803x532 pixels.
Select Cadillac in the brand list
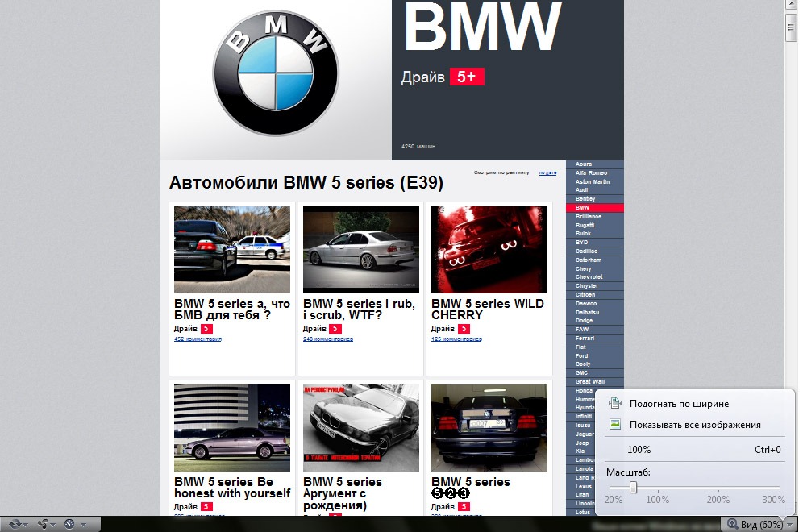tap(586, 251)
